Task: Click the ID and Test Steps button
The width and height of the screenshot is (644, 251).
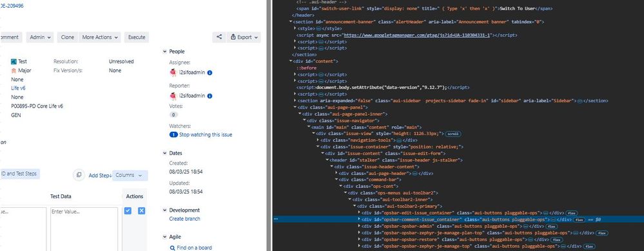Action: click(x=19, y=174)
